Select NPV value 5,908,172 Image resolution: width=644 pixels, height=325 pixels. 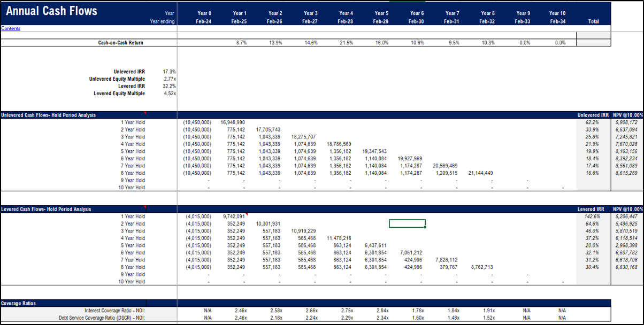click(626, 122)
